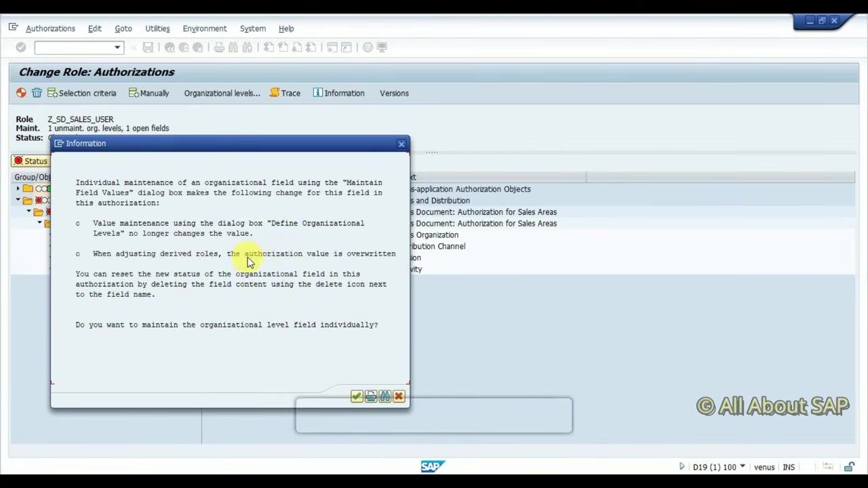This screenshot has width=868, height=488.
Task: Click the 'Distribution Channel' row text
Action: click(x=437, y=247)
